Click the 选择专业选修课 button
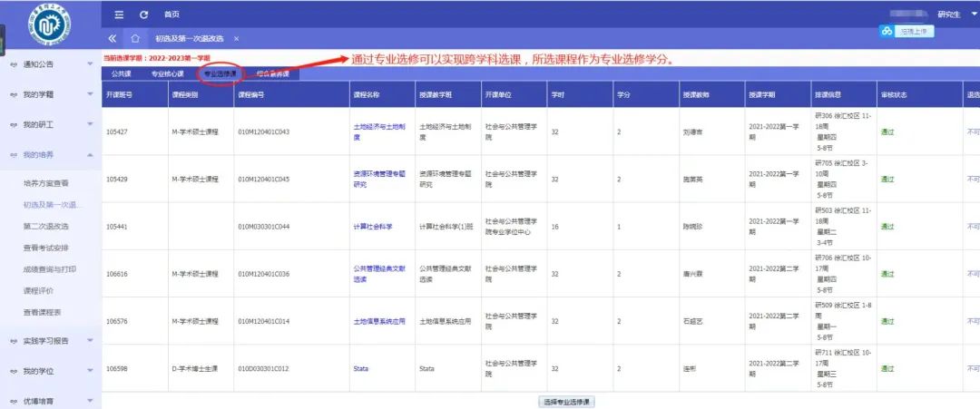The width and height of the screenshot is (980, 409). coord(567,402)
